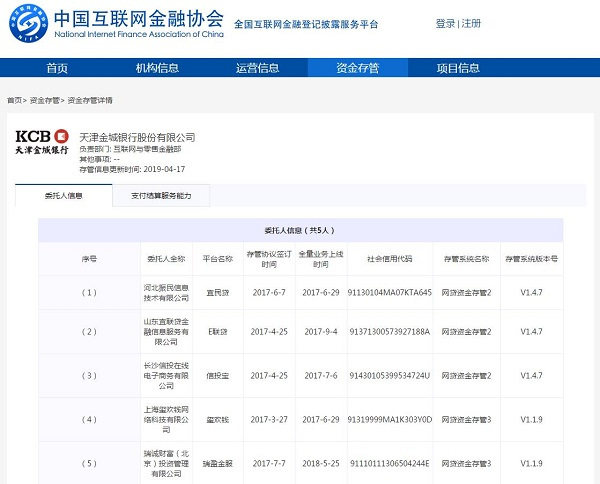Open the 资金存管 navigation menu item
This screenshot has height=484, width=600.
[x=358, y=68]
